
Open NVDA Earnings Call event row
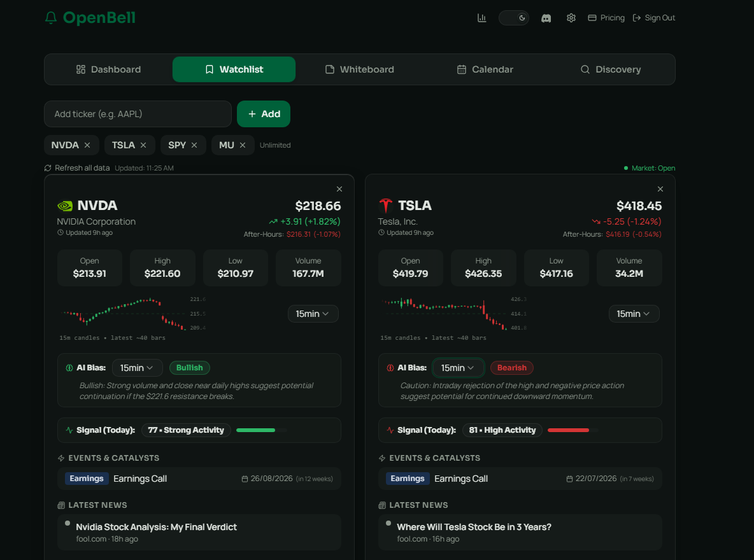tap(199, 479)
